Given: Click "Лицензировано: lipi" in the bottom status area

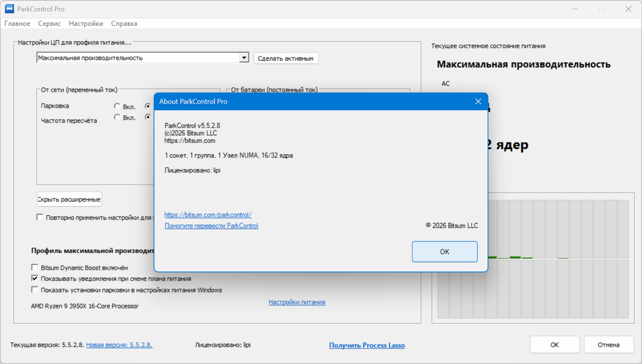Looking at the screenshot, I should [223, 345].
